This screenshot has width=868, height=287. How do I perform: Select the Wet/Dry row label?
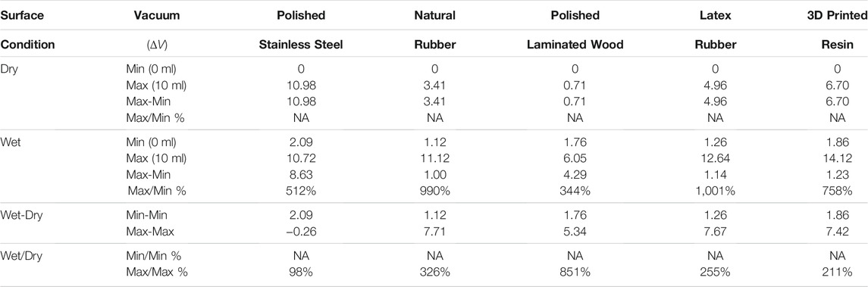(17, 257)
